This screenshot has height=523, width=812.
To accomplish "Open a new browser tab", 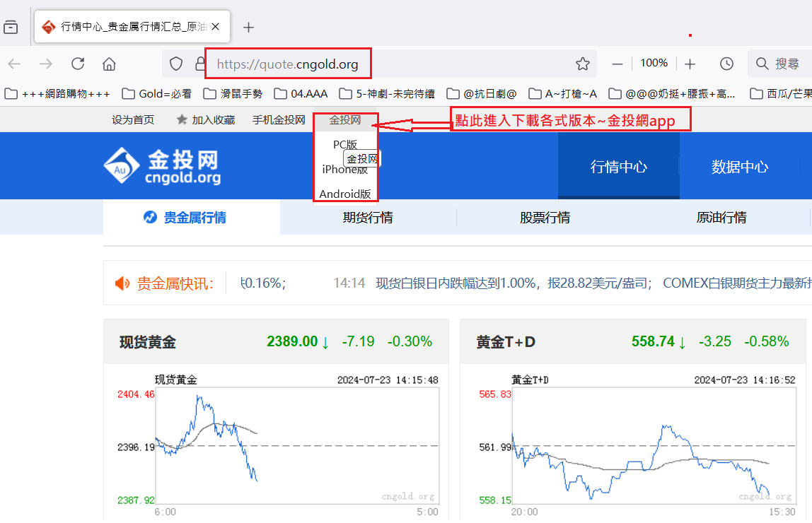I will pyautogui.click(x=248, y=28).
